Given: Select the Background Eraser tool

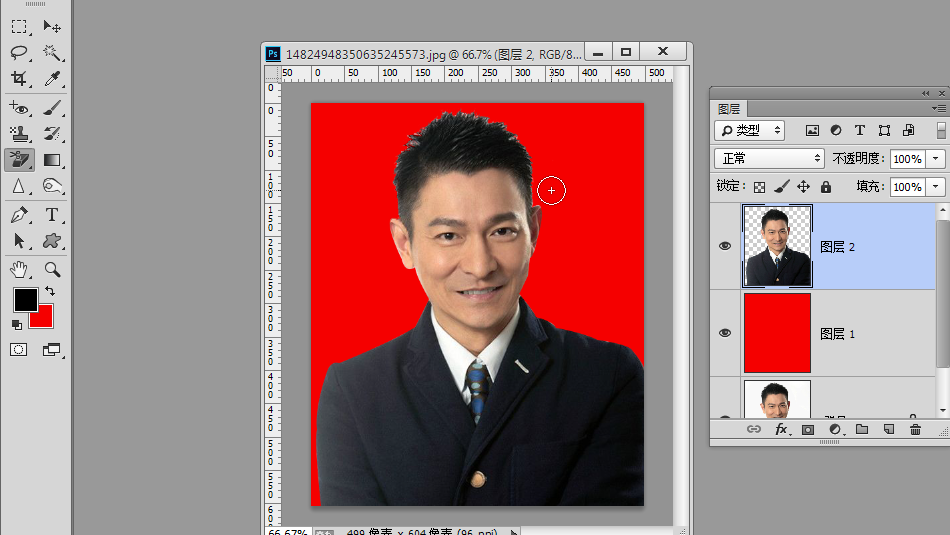Looking at the screenshot, I should click(19, 160).
